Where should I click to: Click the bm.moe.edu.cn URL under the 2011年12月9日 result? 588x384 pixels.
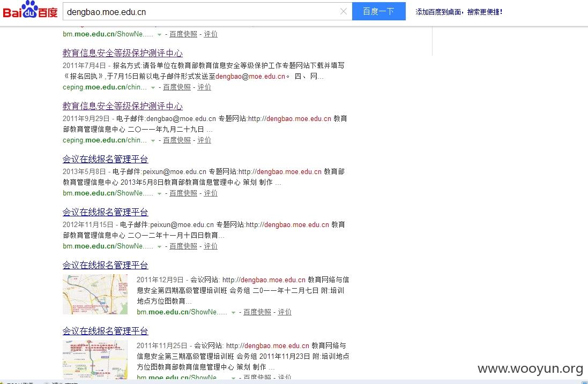pyautogui.click(x=182, y=312)
